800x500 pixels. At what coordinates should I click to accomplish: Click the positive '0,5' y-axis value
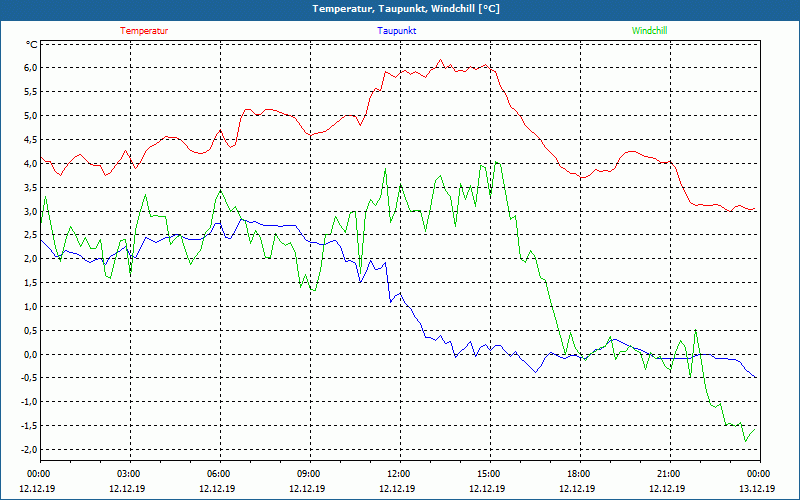click(31, 331)
